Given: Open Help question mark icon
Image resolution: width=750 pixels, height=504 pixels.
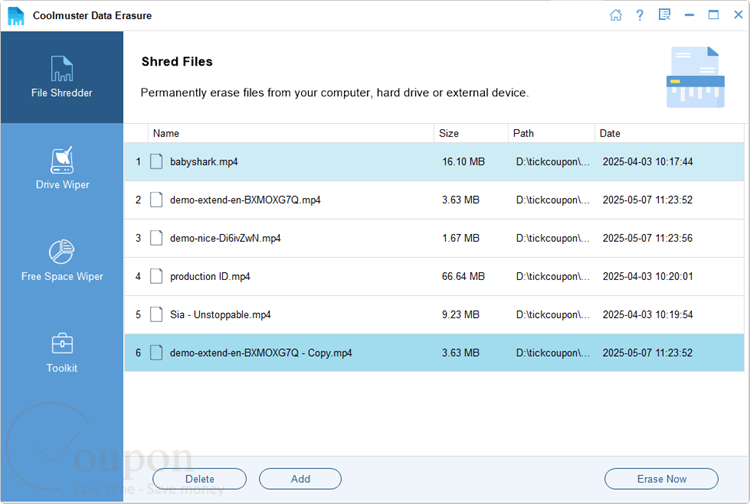Looking at the screenshot, I should coord(640,15).
